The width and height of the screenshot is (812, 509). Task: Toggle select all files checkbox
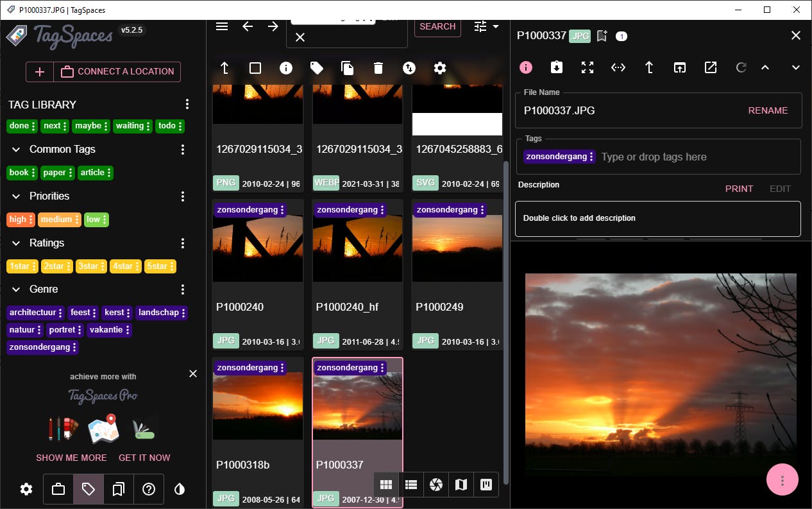pos(255,68)
